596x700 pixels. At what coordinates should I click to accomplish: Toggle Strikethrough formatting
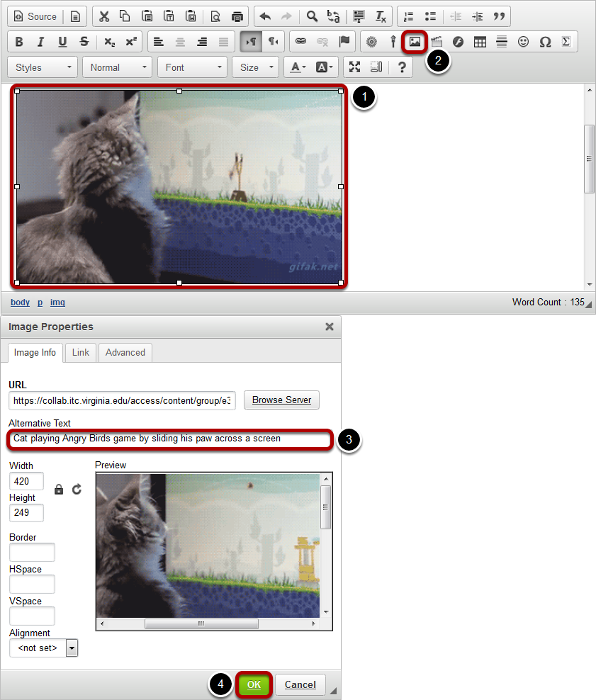[x=84, y=42]
